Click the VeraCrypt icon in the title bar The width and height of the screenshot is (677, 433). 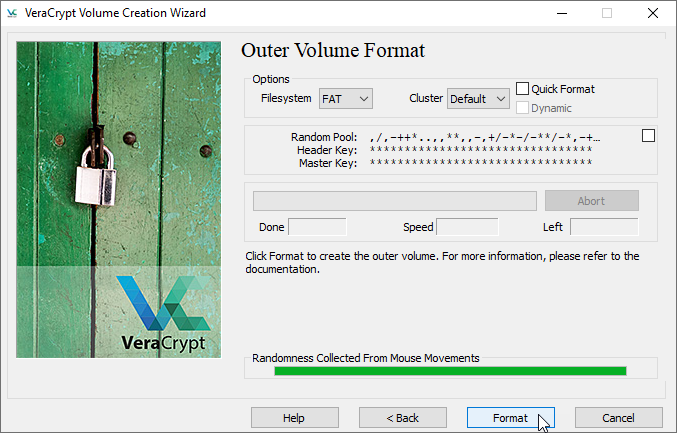(x=12, y=14)
